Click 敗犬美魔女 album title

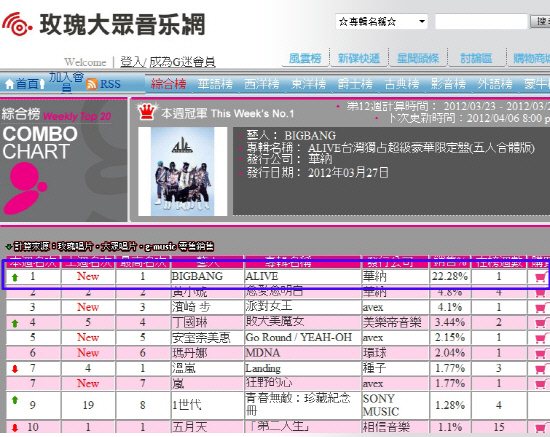coord(275,321)
